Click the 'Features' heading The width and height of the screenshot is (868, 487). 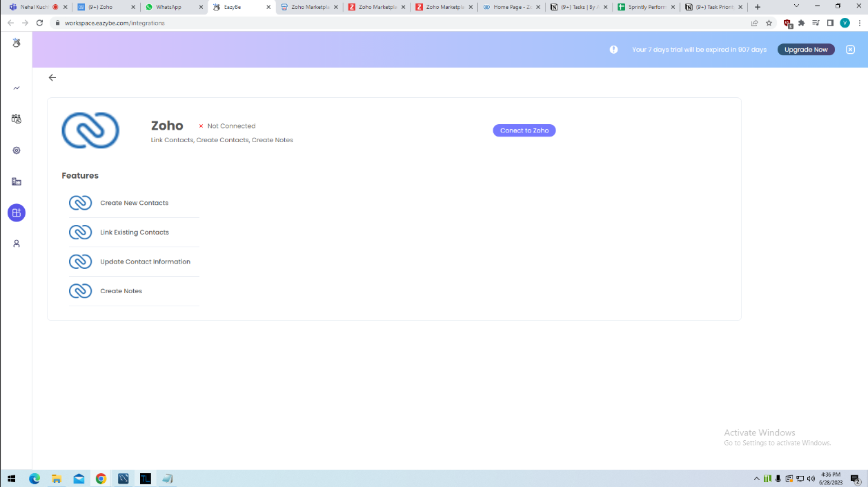80,175
